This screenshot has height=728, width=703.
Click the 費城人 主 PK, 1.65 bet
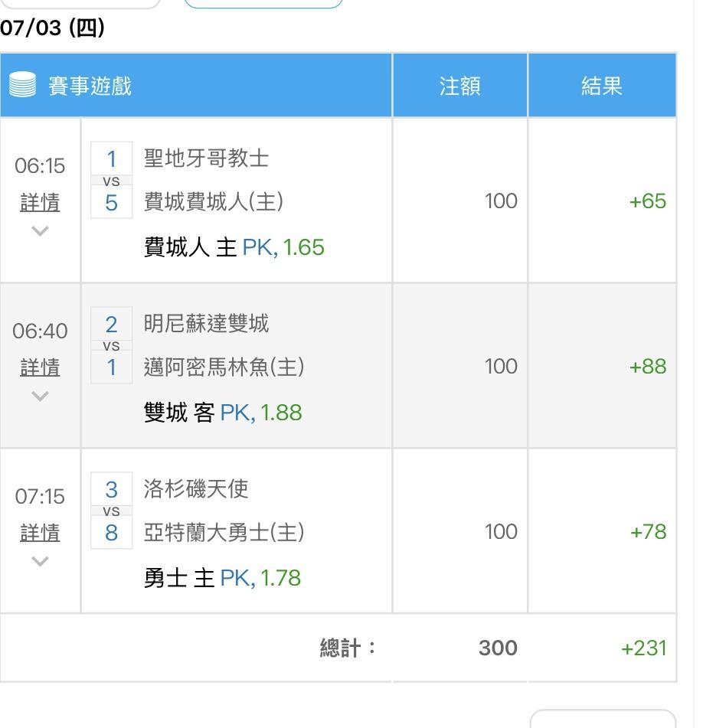coord(234,247)
